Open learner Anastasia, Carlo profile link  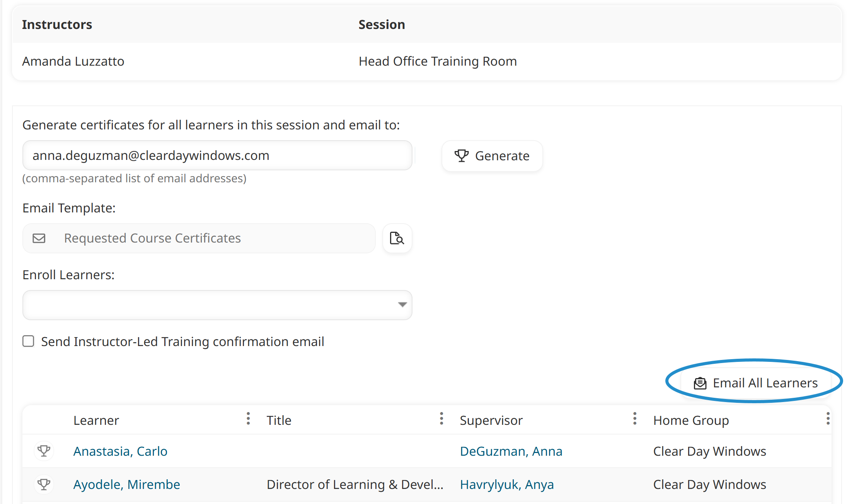click(x=120, y=451)
